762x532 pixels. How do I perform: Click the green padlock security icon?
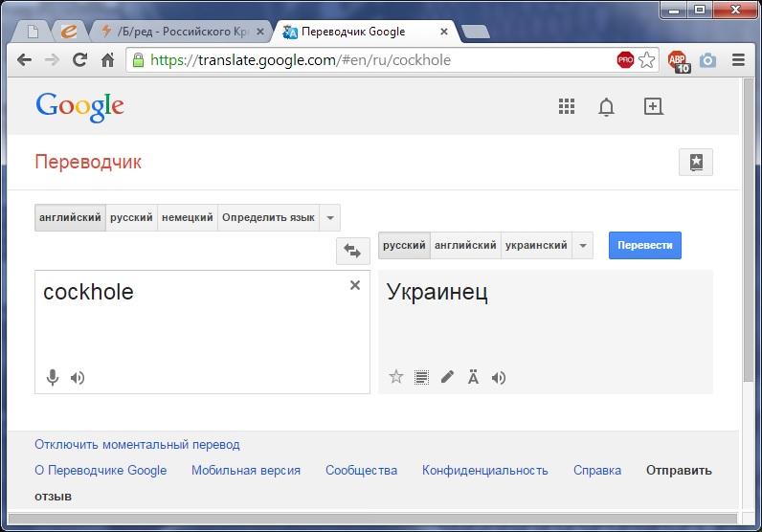click(x=139, y=59)
